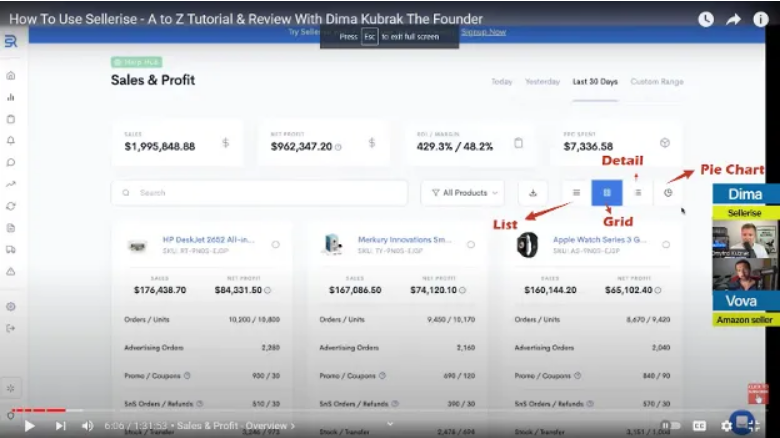This screenshot has height=438, width=780.
Task: Click info icon beside $84,331.50 net profit
Action: click(268, 290)
